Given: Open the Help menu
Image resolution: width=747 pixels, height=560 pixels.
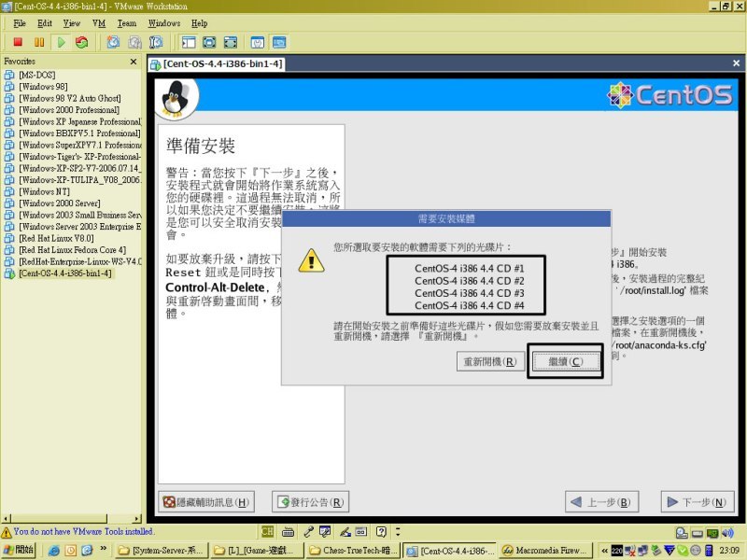Looking at the screenshot, I should click(199, 23).
